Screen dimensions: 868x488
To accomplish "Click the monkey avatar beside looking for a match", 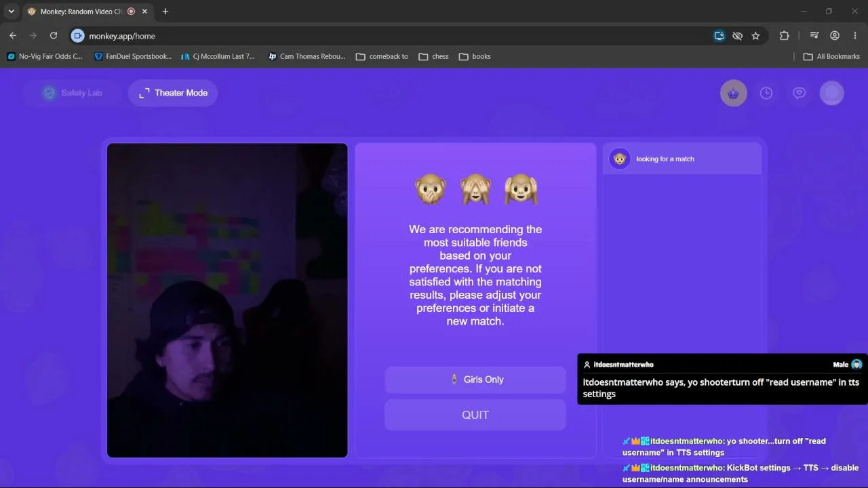I will coord(619,159).
